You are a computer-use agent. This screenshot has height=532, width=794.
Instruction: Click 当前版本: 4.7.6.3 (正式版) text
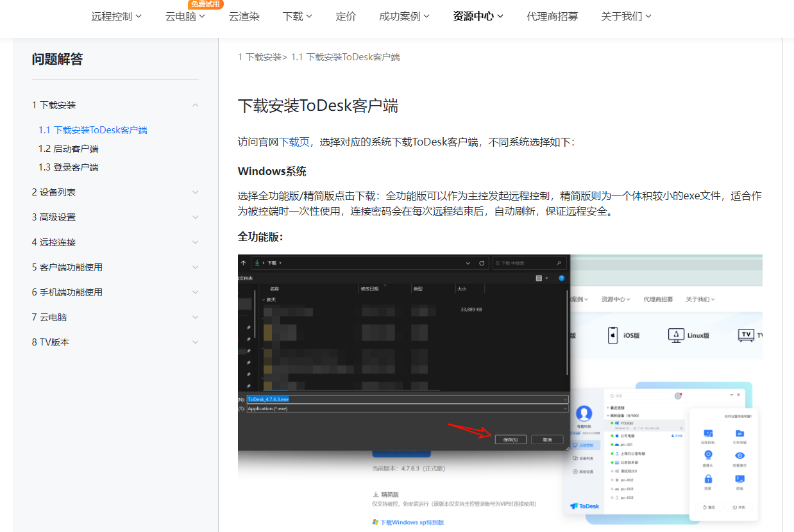[x=409, y=469]
